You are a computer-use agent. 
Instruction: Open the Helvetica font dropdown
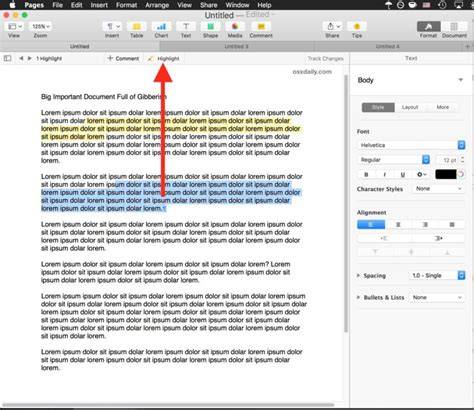[x=411, y=145]
